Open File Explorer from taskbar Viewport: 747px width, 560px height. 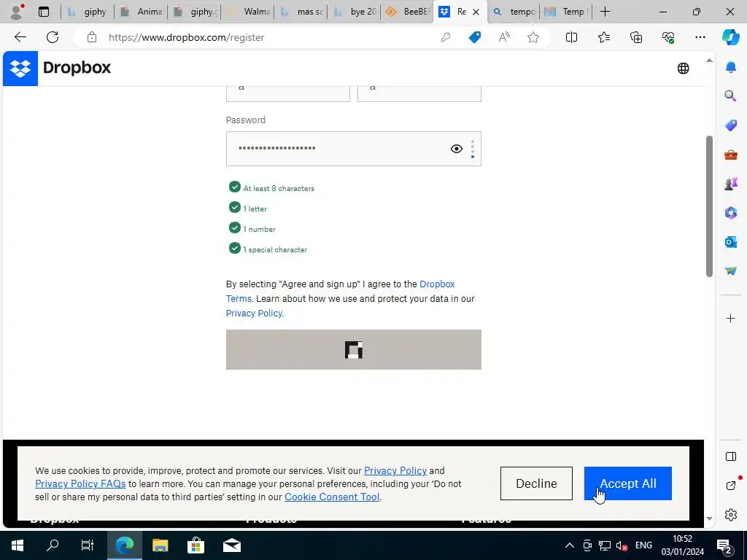tap(160, 545)
